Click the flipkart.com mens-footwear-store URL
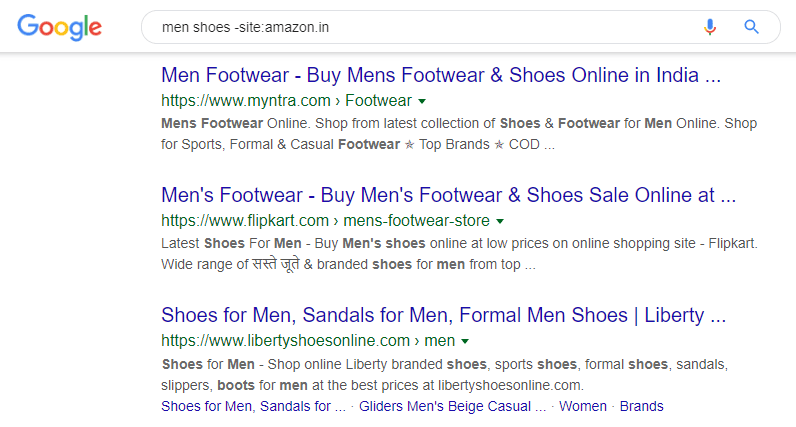The height and width of the screenshot is (427, 796). [325, 221]
